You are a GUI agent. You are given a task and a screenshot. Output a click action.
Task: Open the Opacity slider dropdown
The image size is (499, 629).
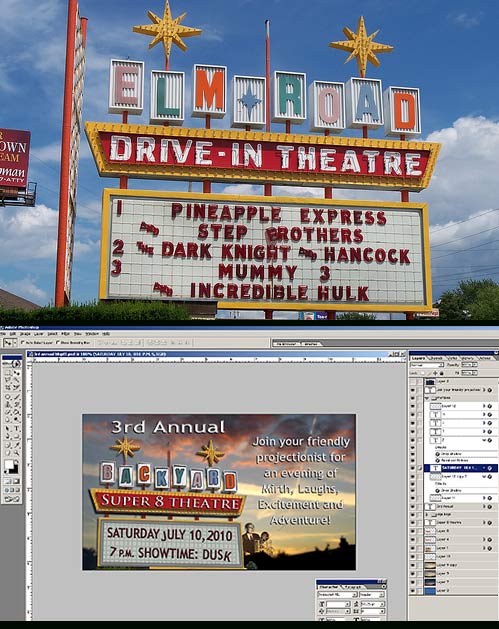tap(475, 365)
